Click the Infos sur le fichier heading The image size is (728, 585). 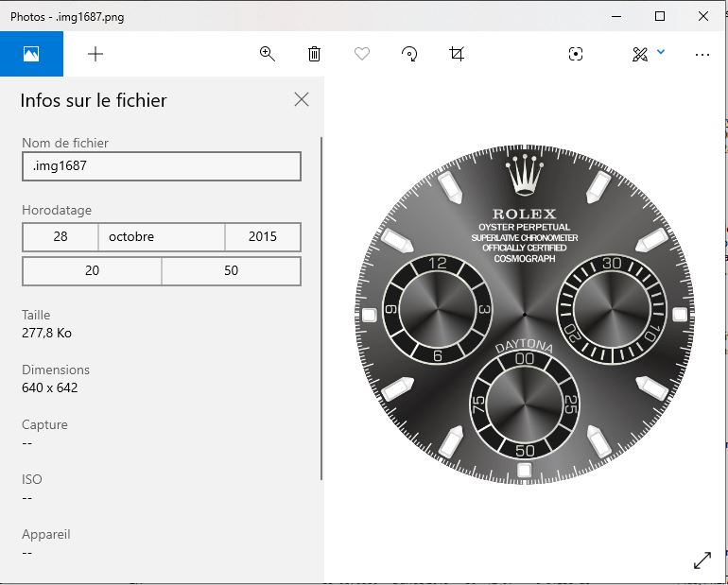tap(94, 100)
